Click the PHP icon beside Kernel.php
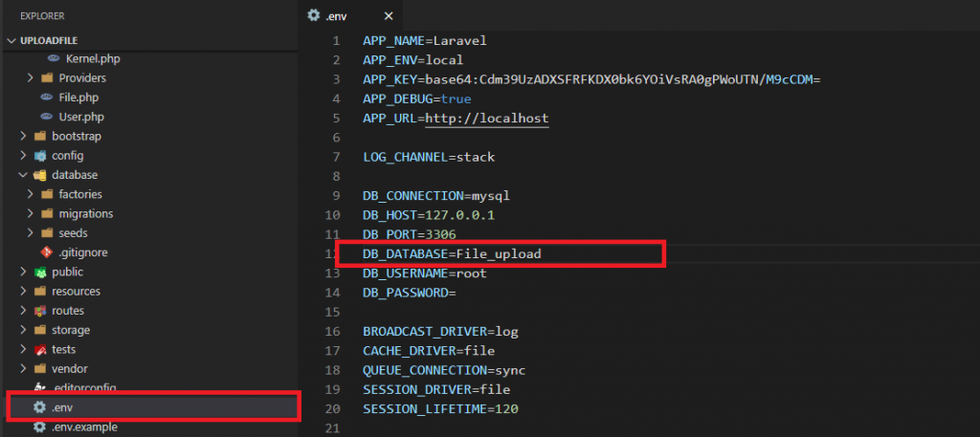980x437 pixels. tap(54, 58)
